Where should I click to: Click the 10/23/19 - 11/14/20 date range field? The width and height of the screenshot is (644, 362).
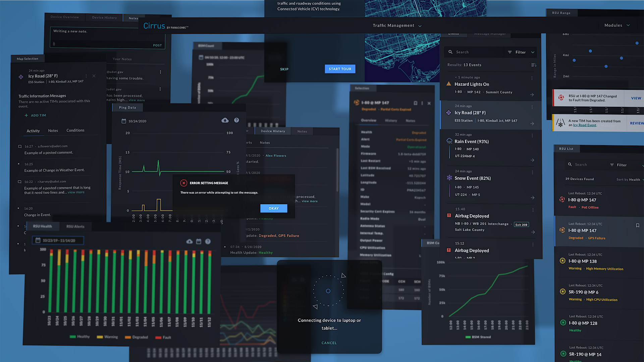(x=58, y=240)
